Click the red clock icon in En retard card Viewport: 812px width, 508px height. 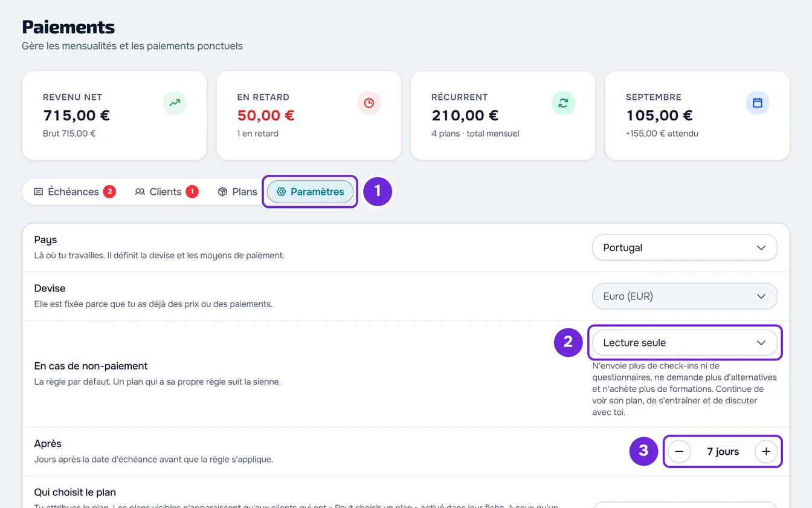pos(369,103)
